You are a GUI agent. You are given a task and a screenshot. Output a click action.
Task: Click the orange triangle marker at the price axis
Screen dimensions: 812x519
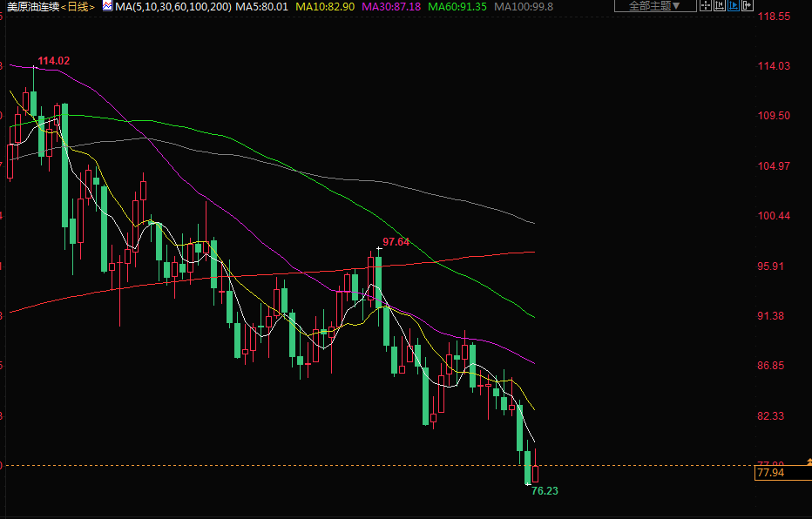[809, 460]
